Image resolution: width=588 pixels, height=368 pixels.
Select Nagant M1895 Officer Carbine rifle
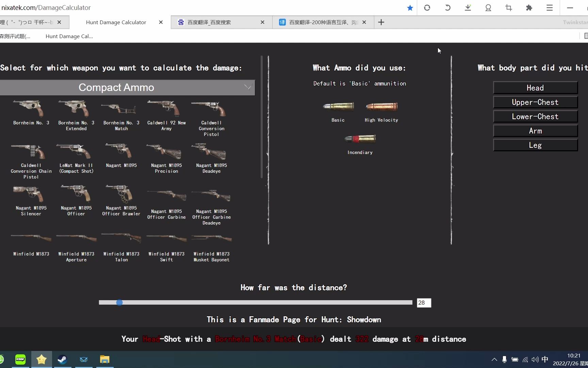click(166, 204)
